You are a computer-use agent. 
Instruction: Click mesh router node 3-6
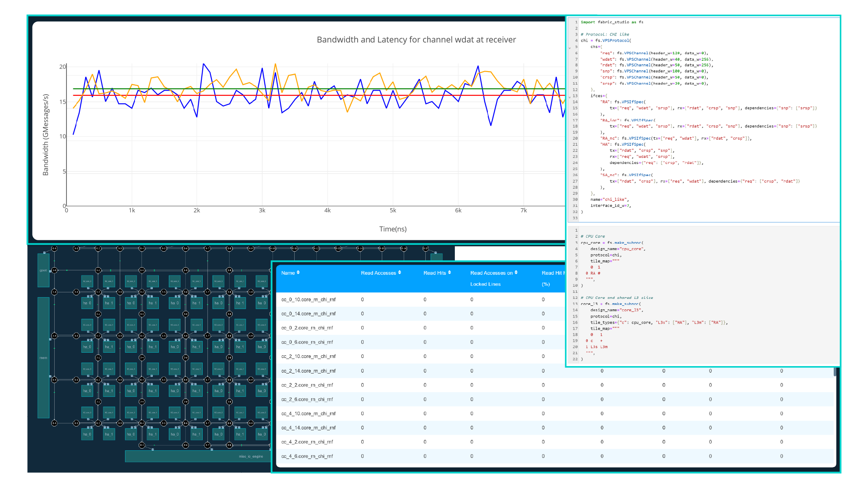pos(186,314)
